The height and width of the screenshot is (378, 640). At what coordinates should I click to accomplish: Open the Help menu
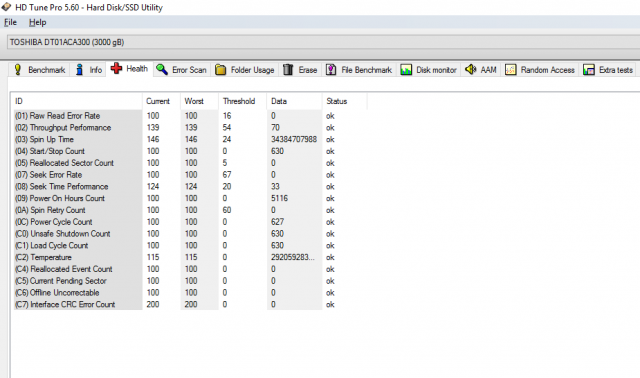pos(38,22)
